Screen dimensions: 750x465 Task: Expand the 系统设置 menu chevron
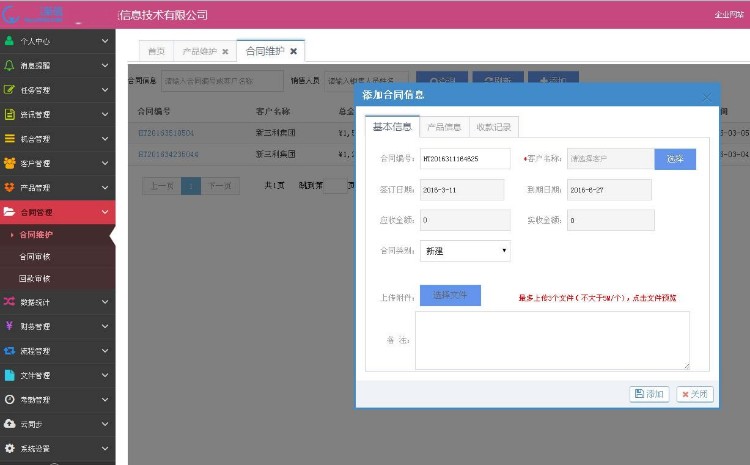(105, 448)
